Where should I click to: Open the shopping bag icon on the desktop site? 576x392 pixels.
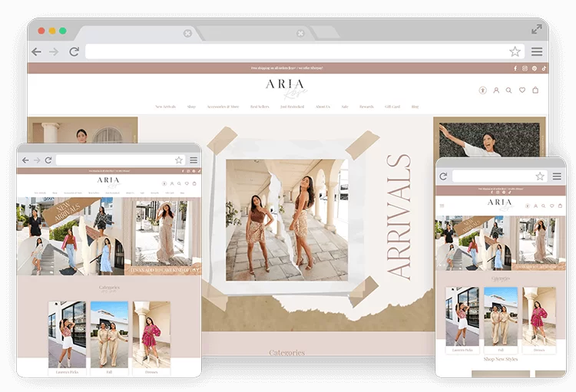tap(535, 91)
